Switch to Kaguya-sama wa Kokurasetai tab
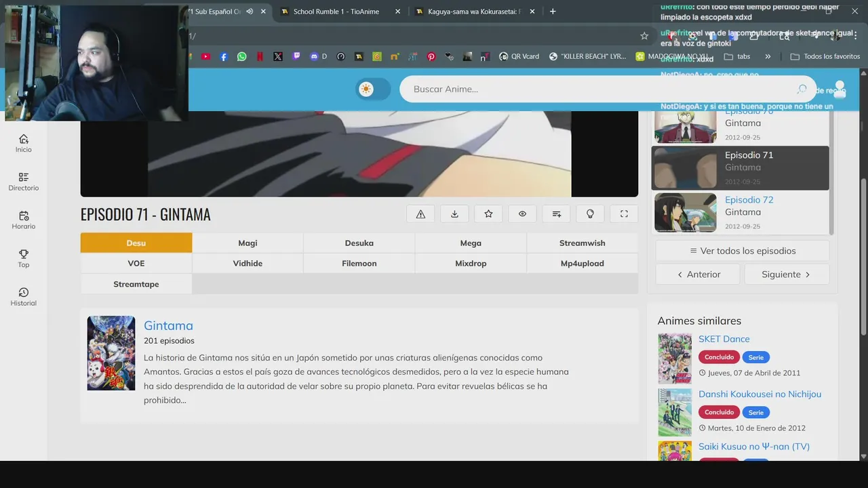This screenshot has height=488, width=868. (x=475, y=12)
